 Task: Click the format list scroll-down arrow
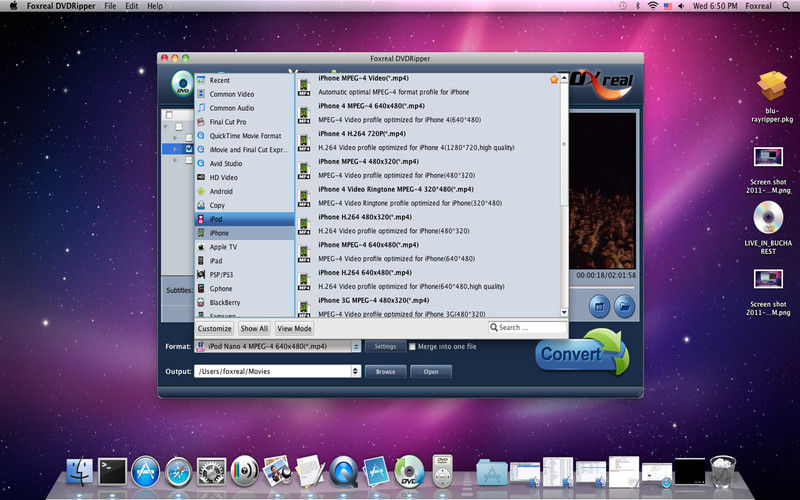564,312
